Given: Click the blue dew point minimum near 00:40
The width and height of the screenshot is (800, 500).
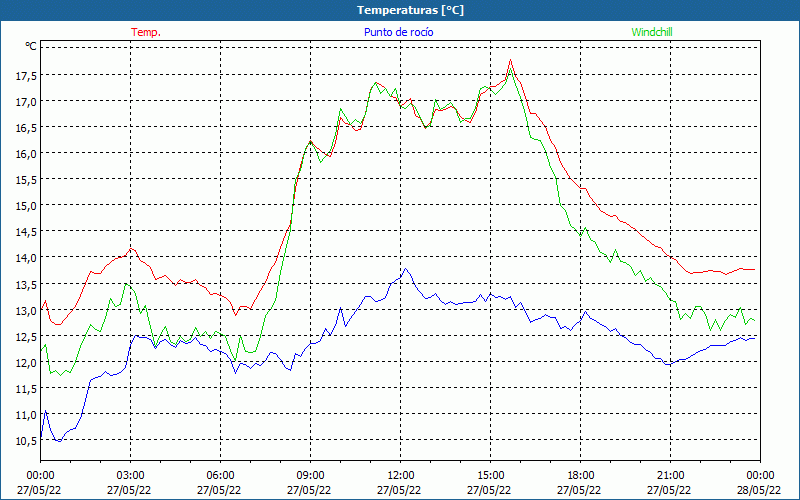Looking at the screenshot, I should click(x=60, y=441).
